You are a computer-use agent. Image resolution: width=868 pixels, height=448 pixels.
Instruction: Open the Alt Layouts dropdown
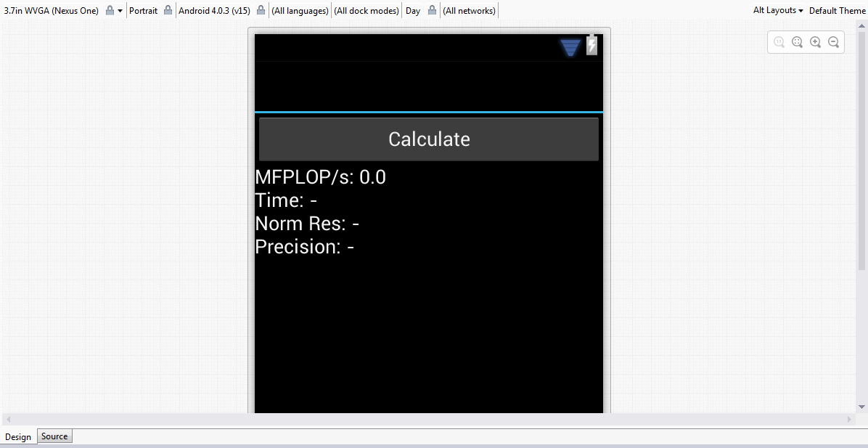777,10
